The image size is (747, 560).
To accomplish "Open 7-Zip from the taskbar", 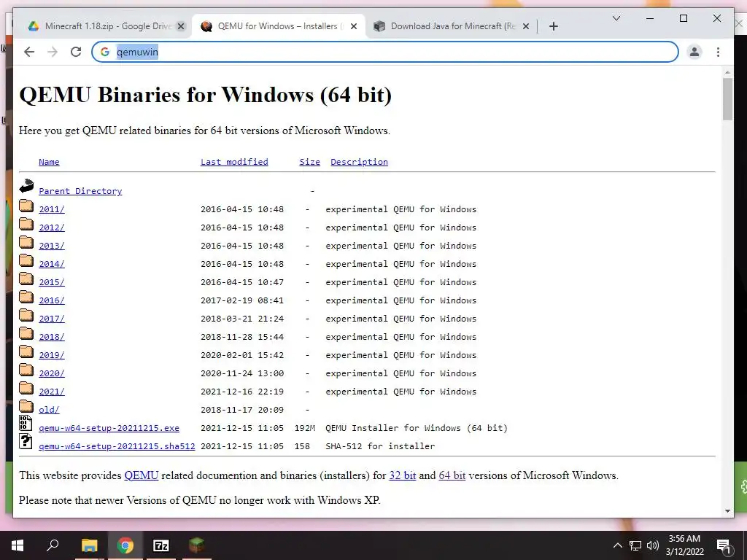I will [x=161, y=545].
